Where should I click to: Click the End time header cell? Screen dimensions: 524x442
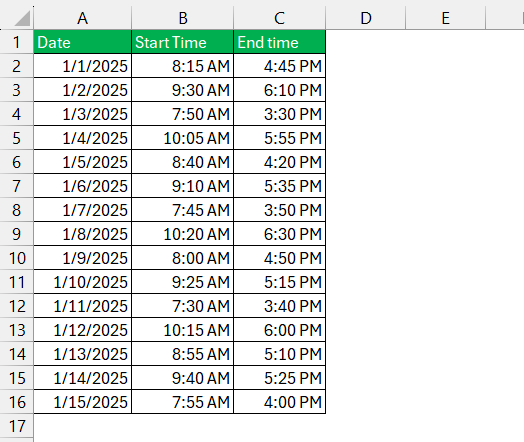tap(279, 42)
